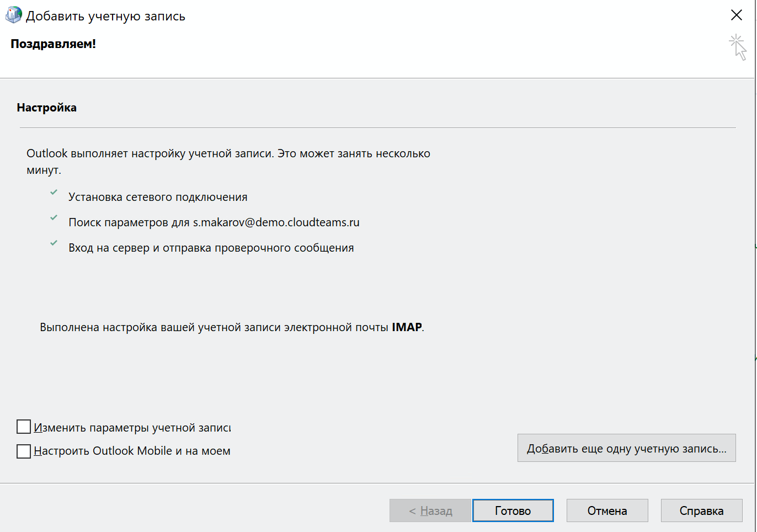This screenshot has height=532, width=757.
Task: Enable Изменить параметры учетной записи checkbox
Action: tap(24, 427)
